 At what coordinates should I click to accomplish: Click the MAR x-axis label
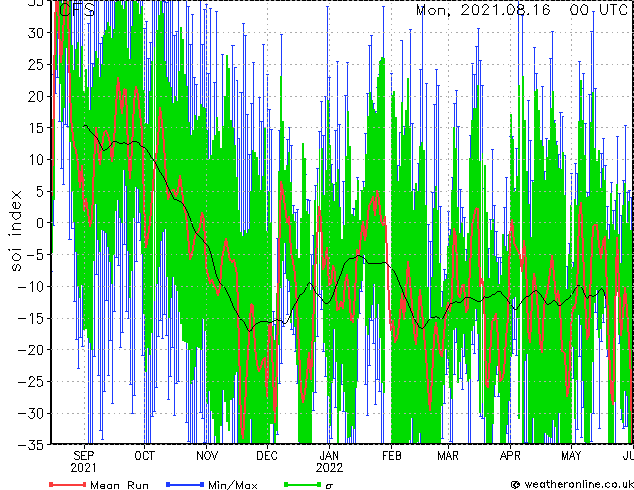448,455
